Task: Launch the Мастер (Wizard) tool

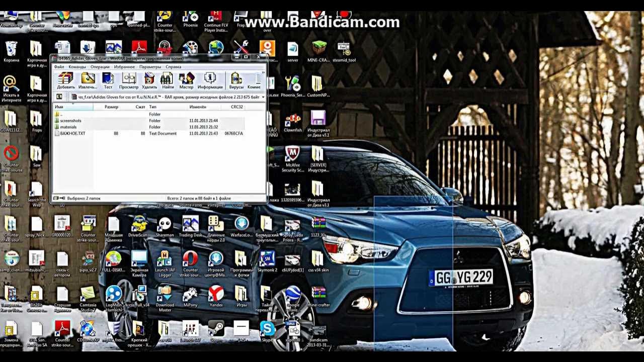Action: tap(186, 81)
